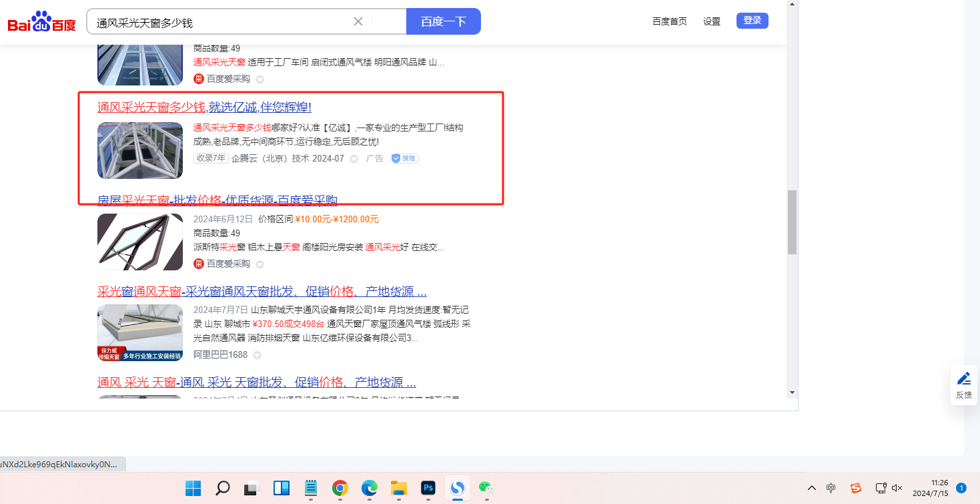The height and width of the screenshot is (504, 980).
Task: Open WeChat from the taskbar
Action: pyautogui.click(x=487, y=488)
